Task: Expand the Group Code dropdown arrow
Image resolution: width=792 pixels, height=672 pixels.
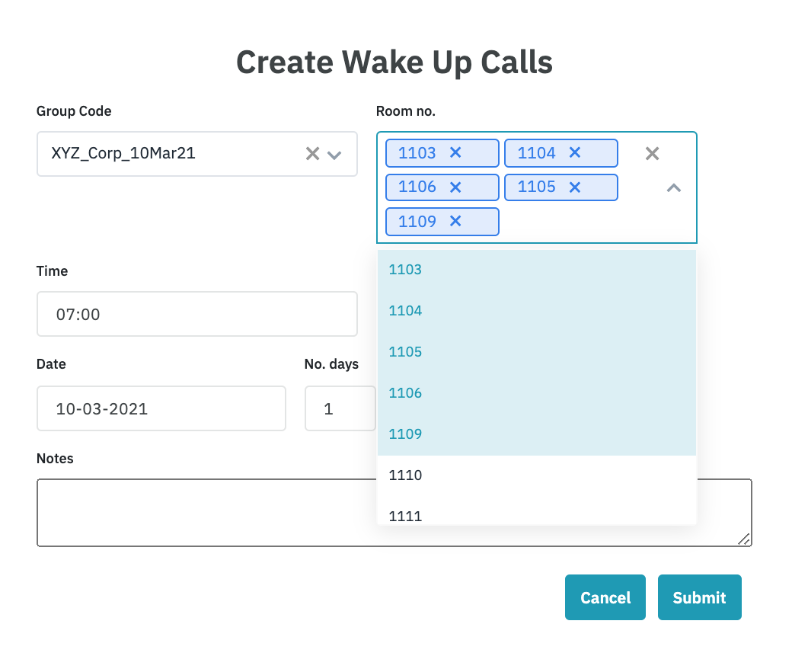Action: 334,155
